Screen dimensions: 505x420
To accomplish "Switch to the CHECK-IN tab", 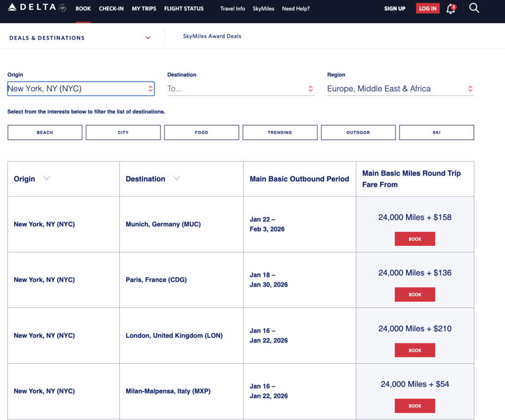I will (111, 8).
